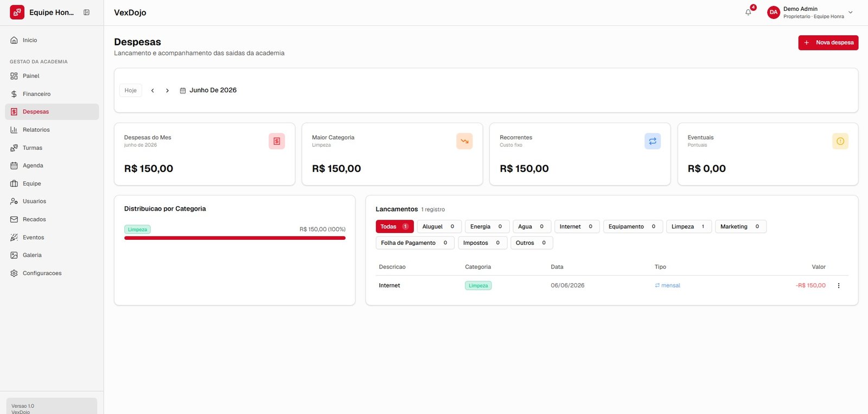Filter by Limpeza category chip
This screenshot has width=868, height=414.
tap(688, 226)
